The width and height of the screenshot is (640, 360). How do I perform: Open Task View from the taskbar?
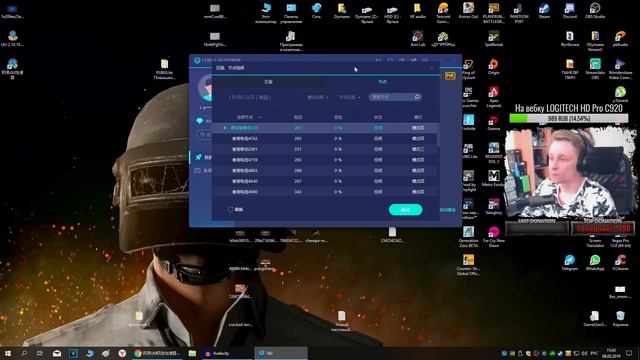point(40,353)
